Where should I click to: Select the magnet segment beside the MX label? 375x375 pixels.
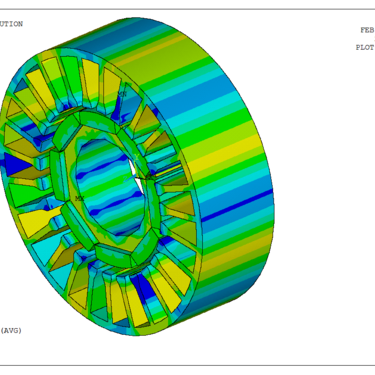click(58, 175)
